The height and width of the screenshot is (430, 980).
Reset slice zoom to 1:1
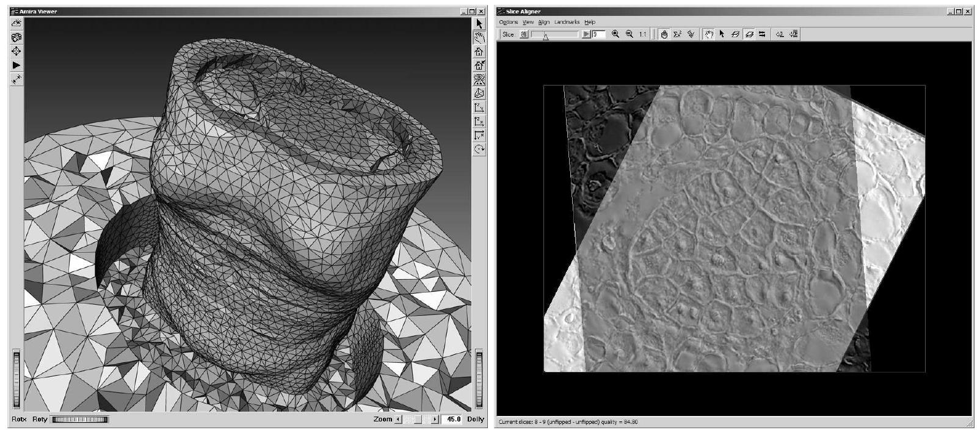(x=643, y=35)
